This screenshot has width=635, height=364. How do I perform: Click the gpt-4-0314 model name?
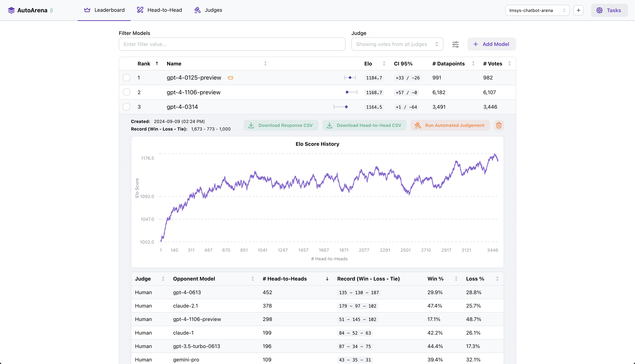pyautogui.click(x=182, y=107)
